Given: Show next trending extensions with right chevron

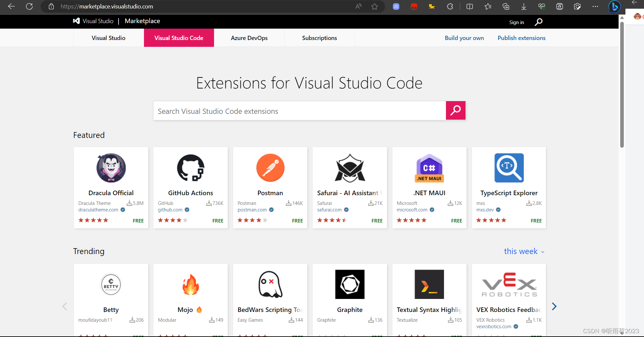Looking at the screenshot, I should (x=554, y=306).
